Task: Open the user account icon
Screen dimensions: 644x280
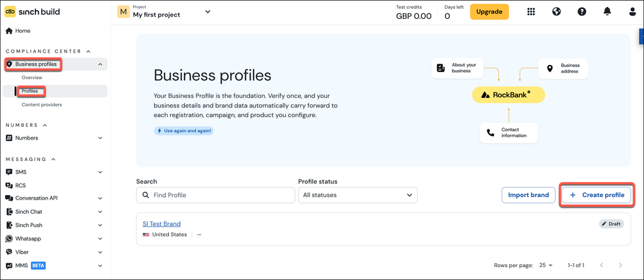Action: [632, 12]
